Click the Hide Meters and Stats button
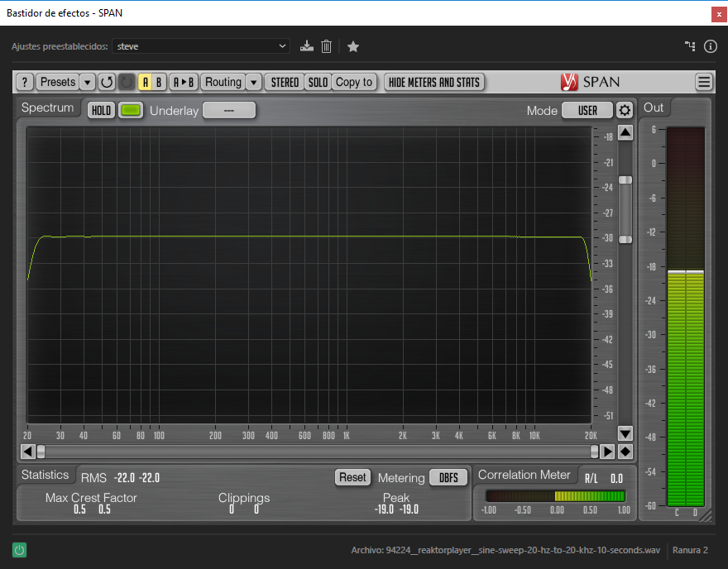Screen dimensions: 728x569 pos(434,82)
